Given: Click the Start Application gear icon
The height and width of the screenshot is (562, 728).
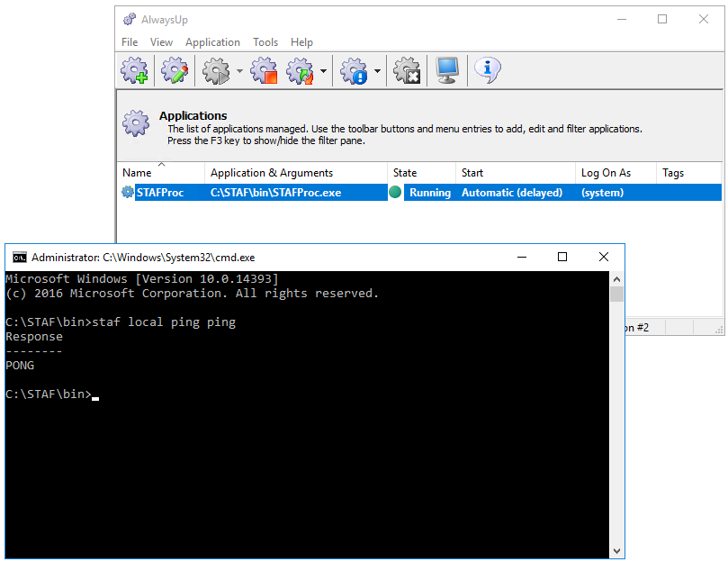Looking at the screenshot, I should point(216,70).
